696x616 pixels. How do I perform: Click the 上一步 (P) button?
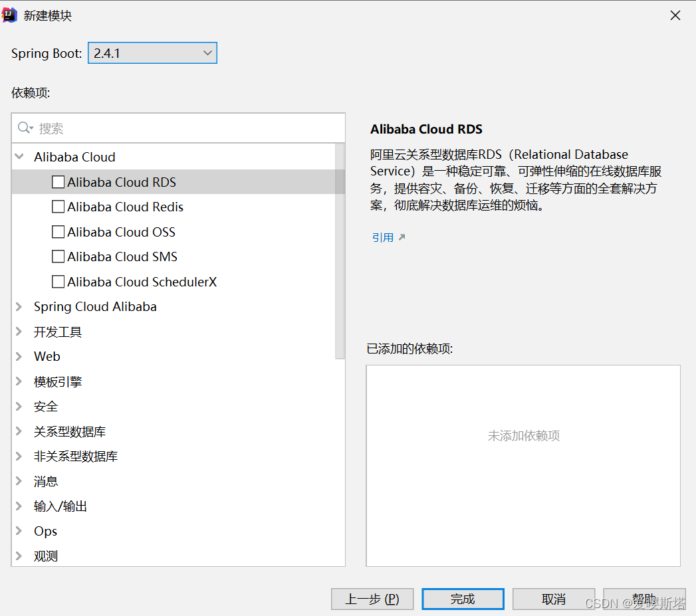pos(372,599)
